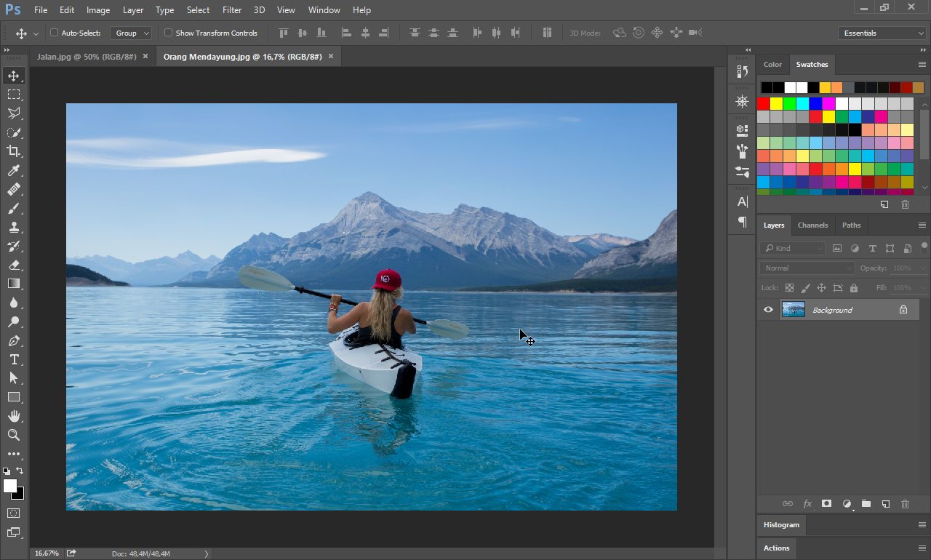Viewport: 931px width, 560px height.
Task: Select the Rectangular Marquee tool
Action: (x=14, y=95)
